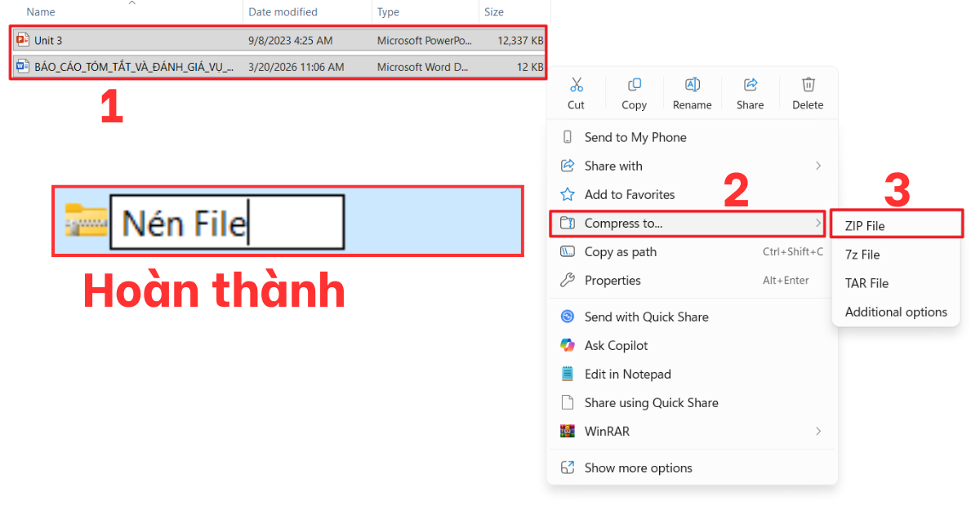Click the Share arrow icon
This screenshot has height=514, width=980.
[750, 85]
